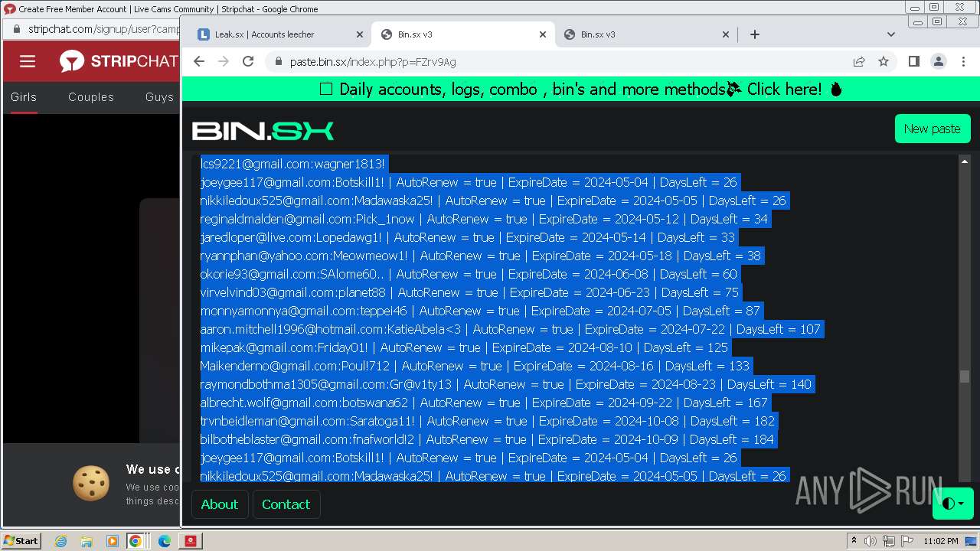Viewport: 980px width, 551px height.
Task: Open the Windows Start menu
Action: point(21,540)
